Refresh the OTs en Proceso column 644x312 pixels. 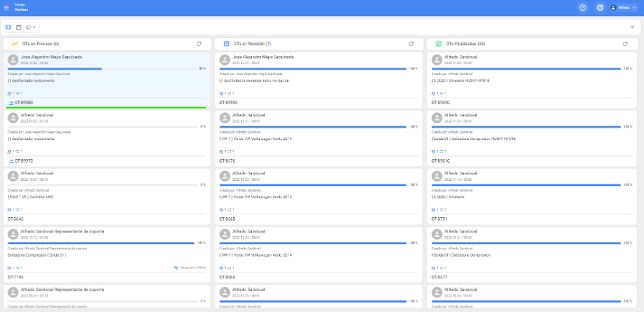pos(199,44)
